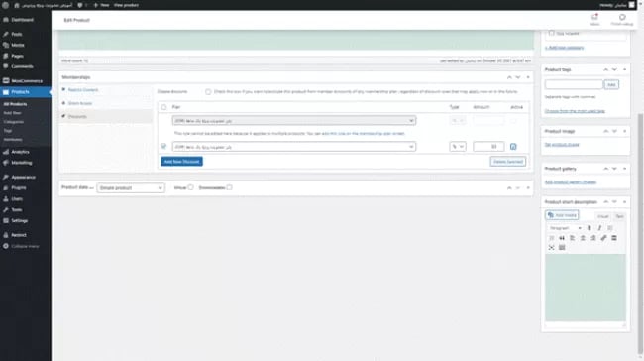
Task: Enable the Downloadable checkbox
Action: (x=229, y=187)
